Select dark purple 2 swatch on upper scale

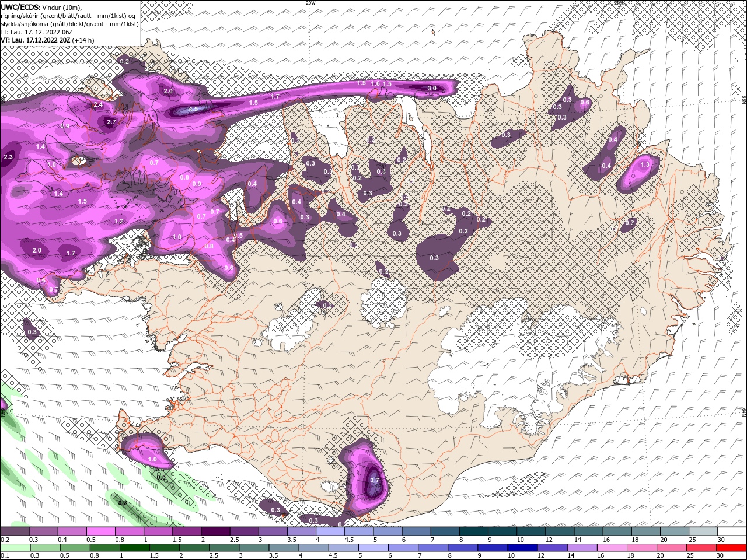tap(215, 531)
